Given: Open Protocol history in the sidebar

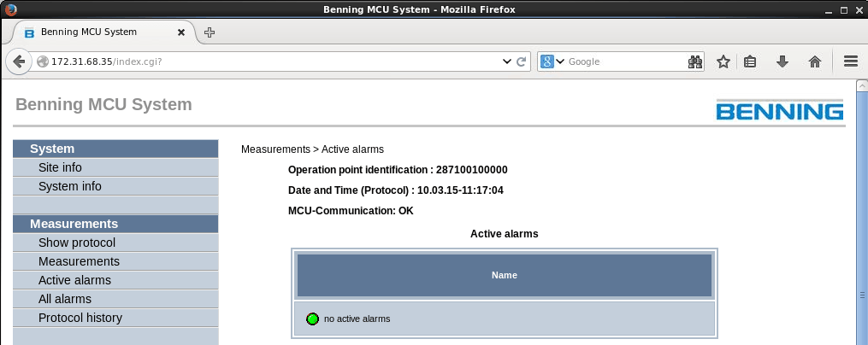Looking at the screenshot, I should coord(80,318).
